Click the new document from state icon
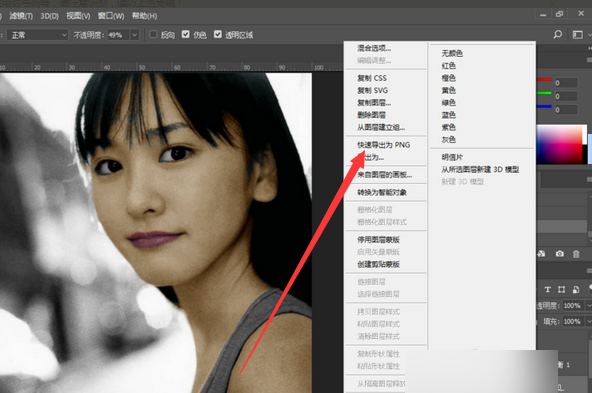The height and width of the screenshot is (393, 592). click(541, 254)
